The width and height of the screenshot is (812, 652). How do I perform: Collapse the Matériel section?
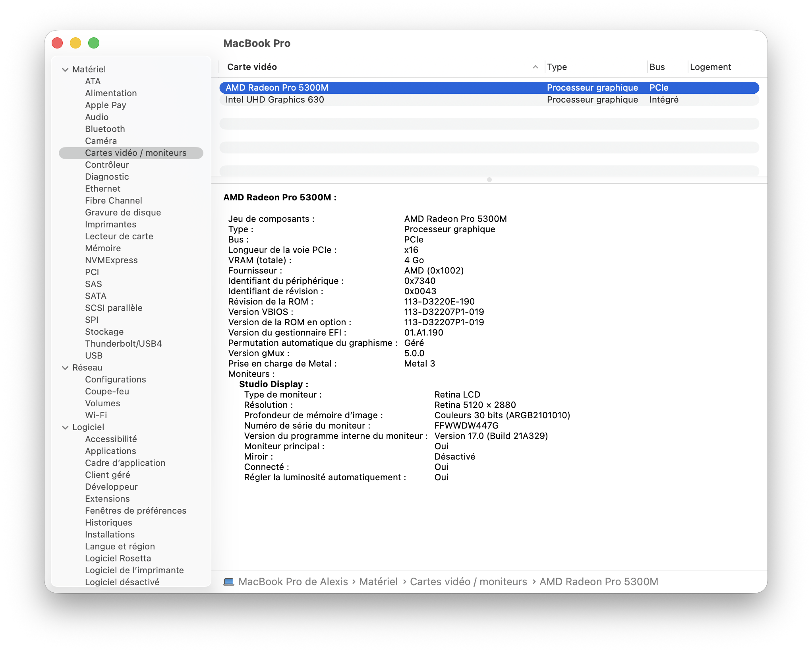tap(65, 70)
